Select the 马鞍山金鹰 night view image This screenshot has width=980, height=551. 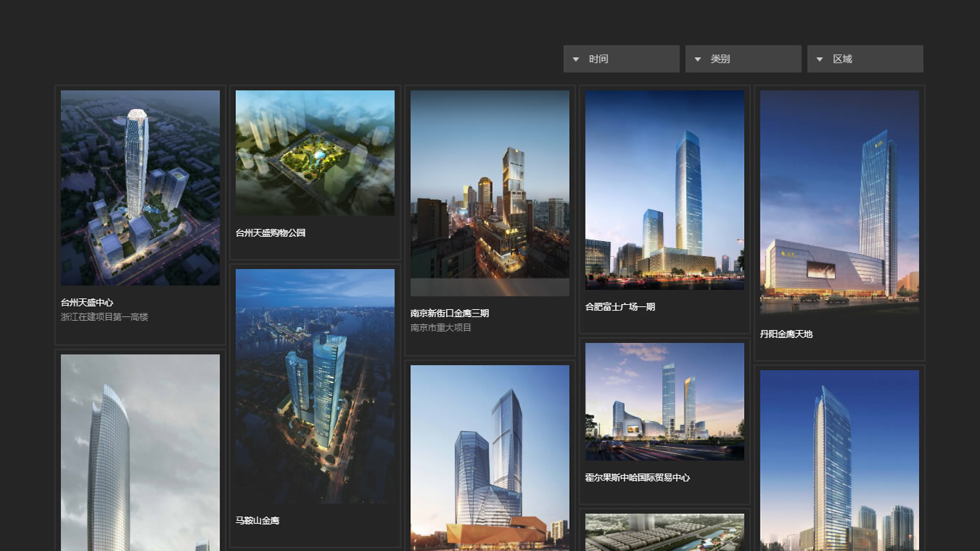(315, 386)
